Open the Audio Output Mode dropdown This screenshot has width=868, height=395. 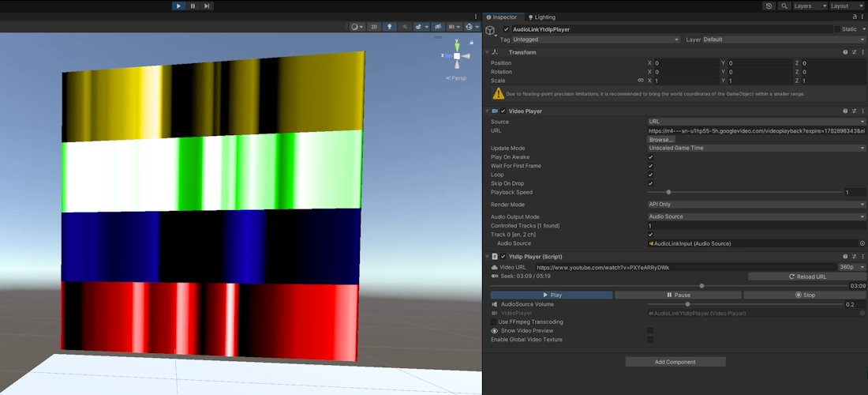click(x=757, y=217)
